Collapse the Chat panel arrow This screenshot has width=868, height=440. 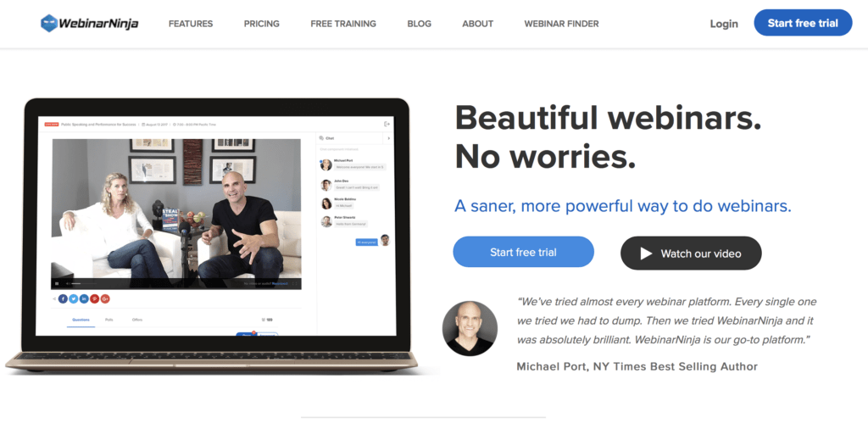(388, 138)
